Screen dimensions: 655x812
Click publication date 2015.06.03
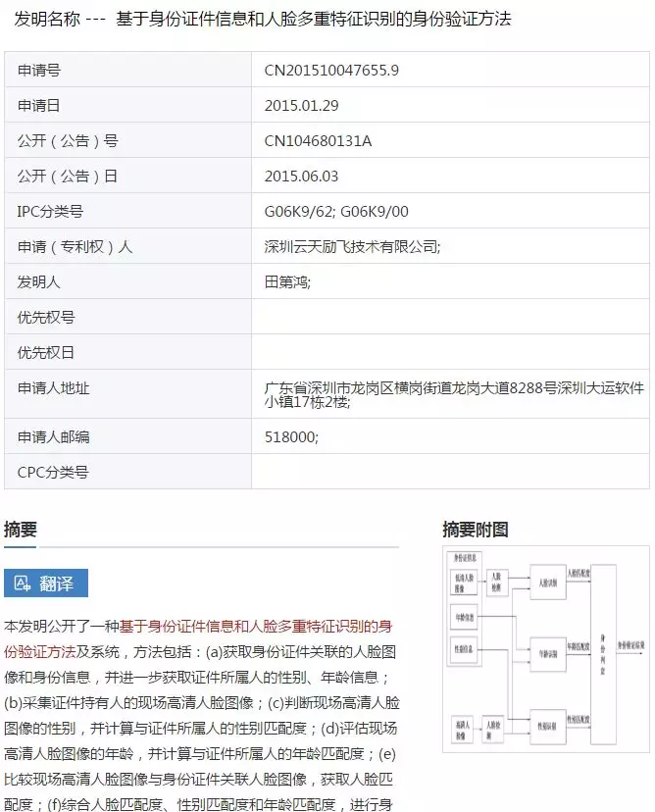301,177
